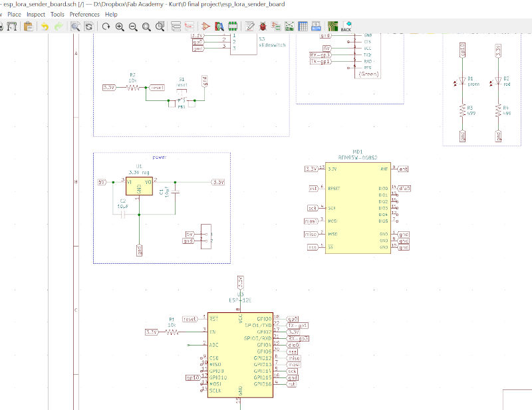The height and width of the screenshot is (410, 532).
Task: Click the 'gnd' label below regulator
Action: [139, 251]
